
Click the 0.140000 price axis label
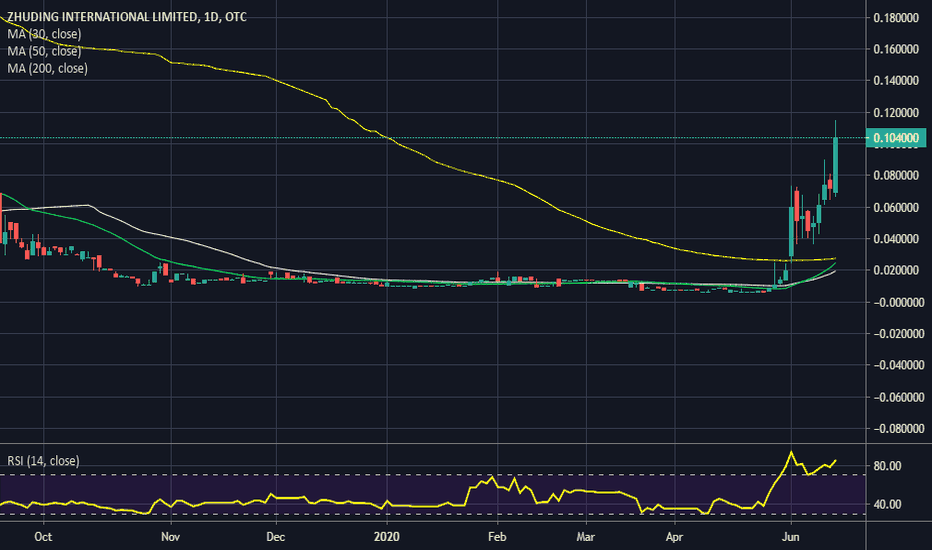point(896,80)
